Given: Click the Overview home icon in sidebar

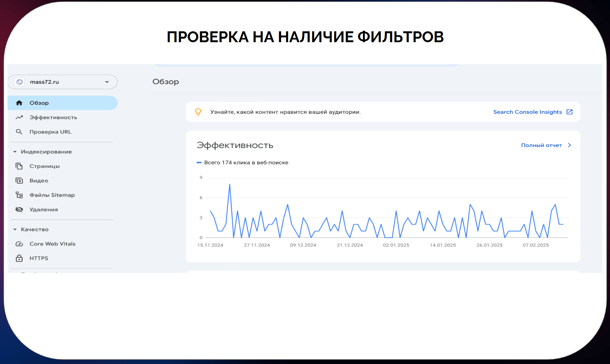Looking at the screenshot, I should [x=19, y=103].
